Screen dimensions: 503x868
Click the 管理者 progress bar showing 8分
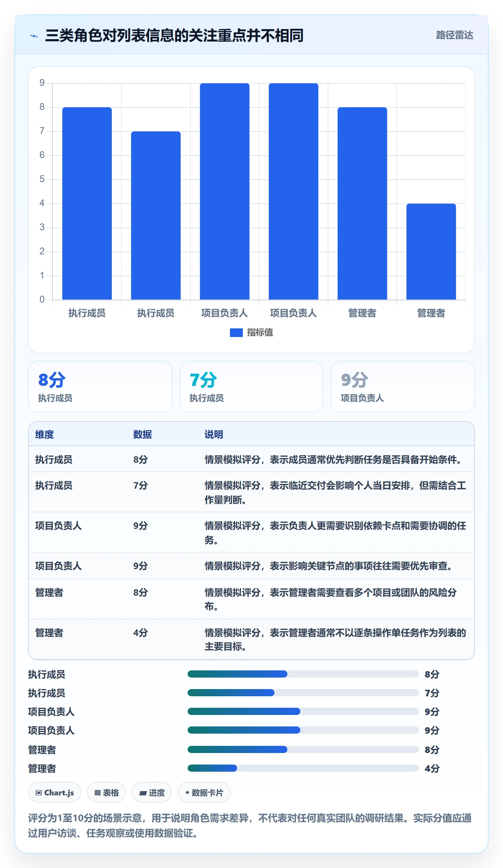click(303, 749)
